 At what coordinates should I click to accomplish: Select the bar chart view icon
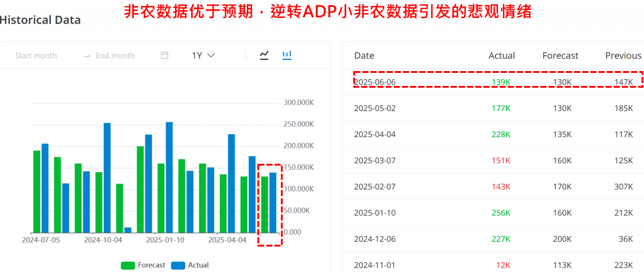pyautogui.click(x=287, y=55)
